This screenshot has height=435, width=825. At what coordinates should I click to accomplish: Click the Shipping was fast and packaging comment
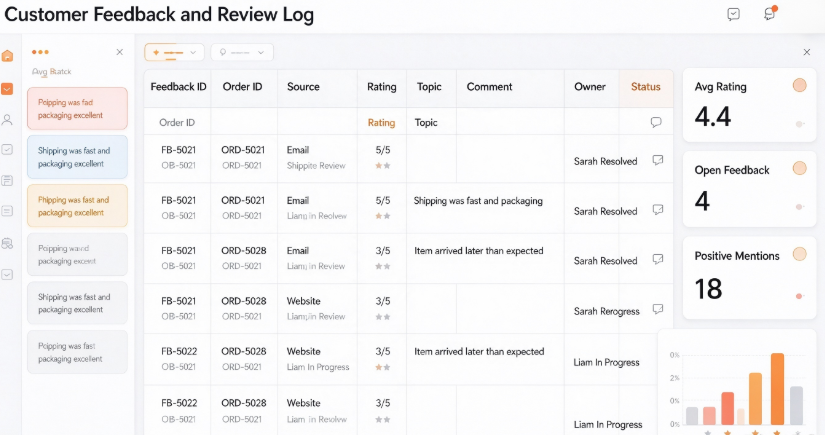(478, 200)
